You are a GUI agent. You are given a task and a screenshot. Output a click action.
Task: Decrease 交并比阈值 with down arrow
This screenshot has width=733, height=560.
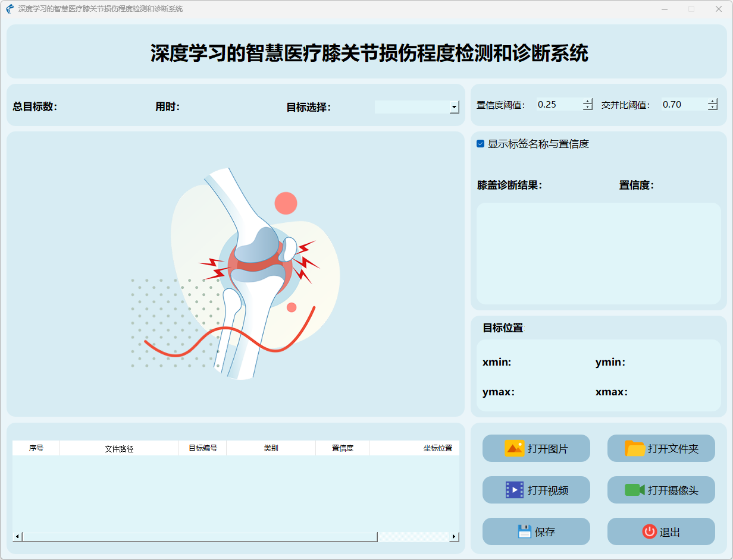[x=712, y=108]
